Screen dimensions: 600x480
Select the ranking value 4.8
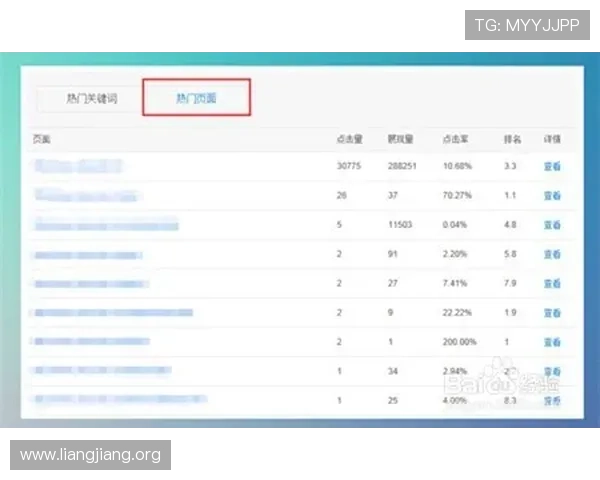510,224
